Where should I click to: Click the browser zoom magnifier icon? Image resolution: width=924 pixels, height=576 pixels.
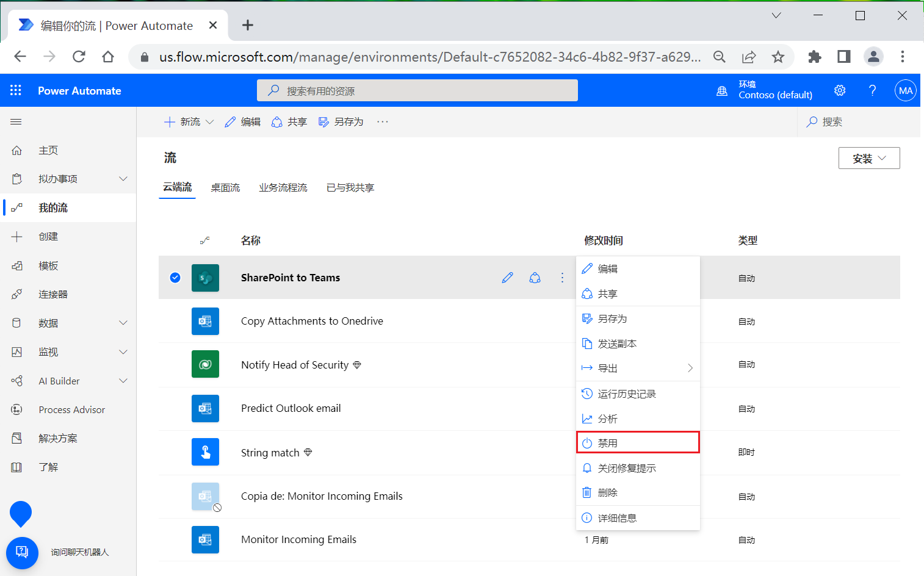pyautogui.click(x=720, y=57)
